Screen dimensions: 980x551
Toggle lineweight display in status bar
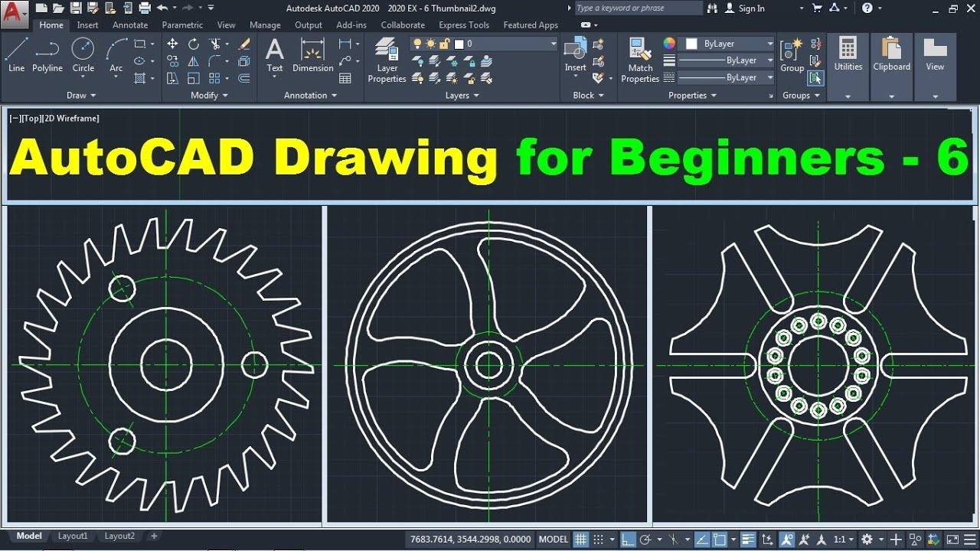(748, 540)
